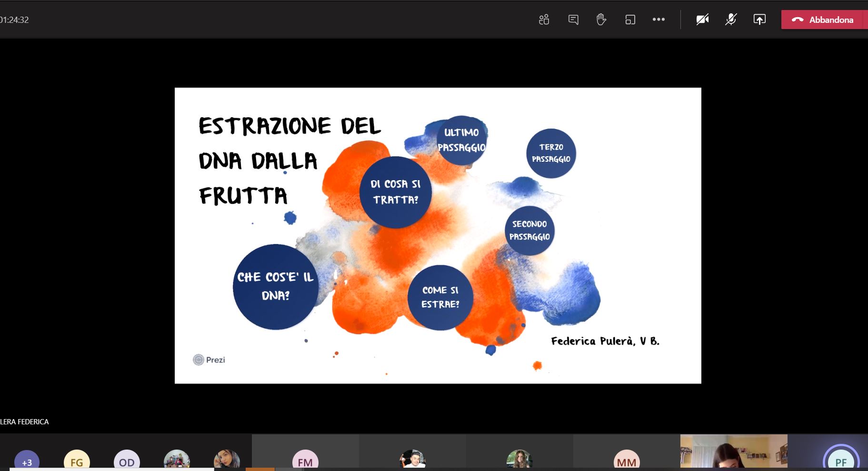Click the 'Ultimo passaggio' circle
Viewport: 868px width, 471px height.
pyautogui.click(x=461, y=140)
